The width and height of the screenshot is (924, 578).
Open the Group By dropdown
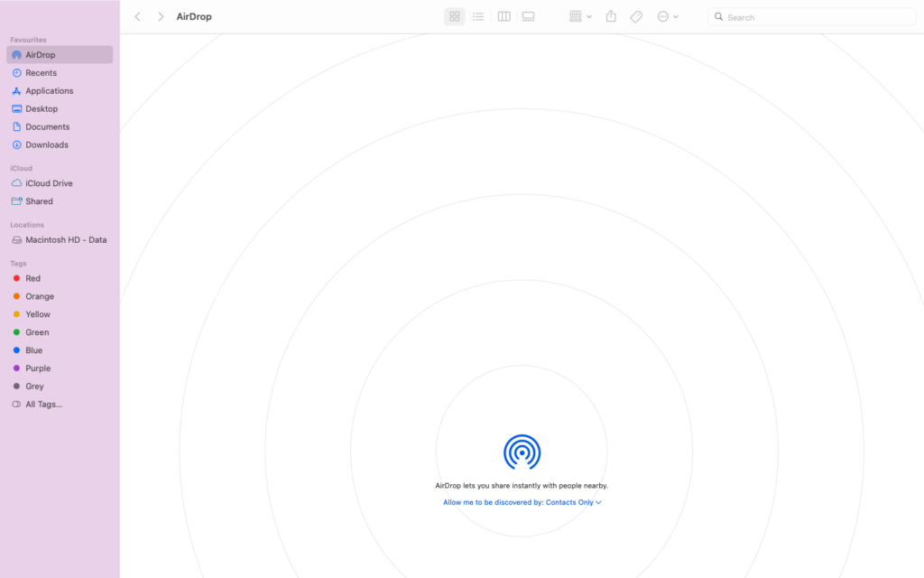point(580,16)
